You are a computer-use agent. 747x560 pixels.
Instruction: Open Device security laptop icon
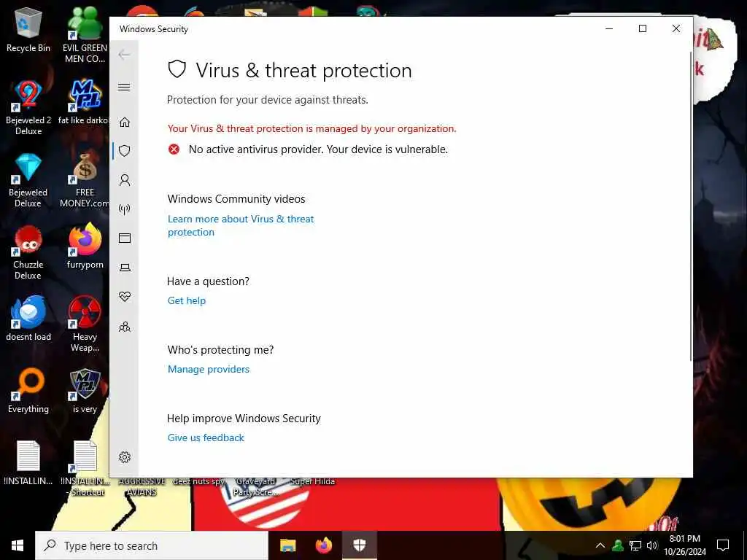click(124, 268)
